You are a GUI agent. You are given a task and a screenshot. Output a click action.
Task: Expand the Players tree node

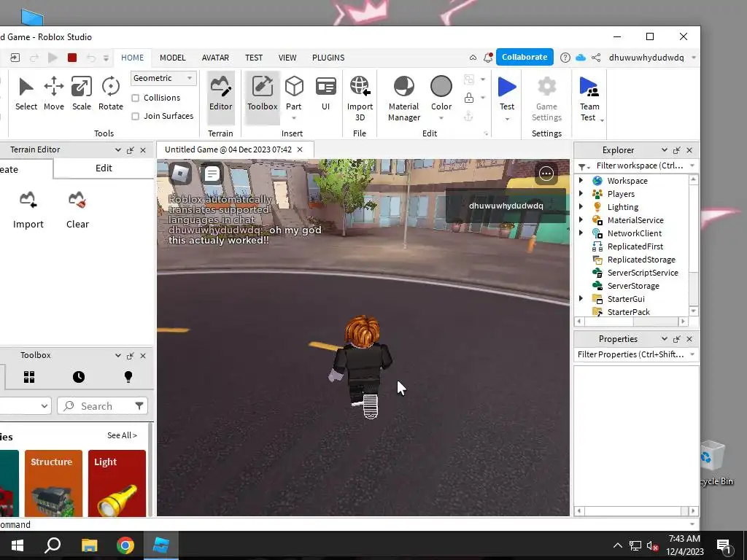click(x=581, y=194)
